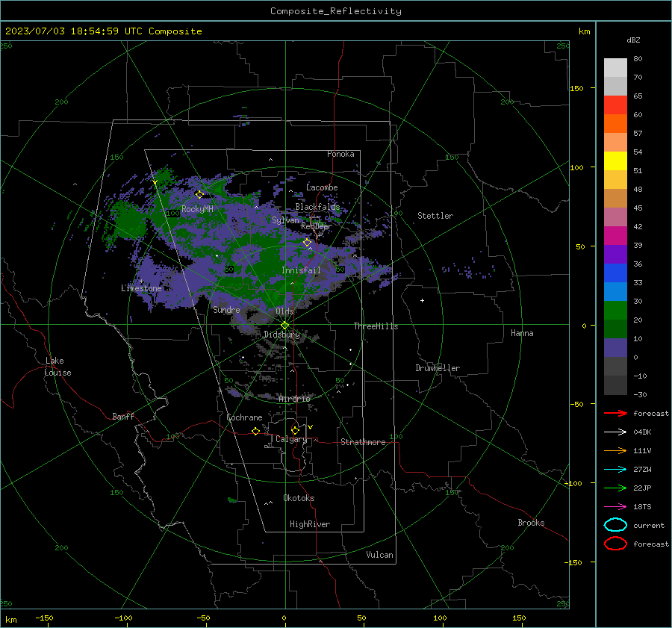Click the magenta 18TS arrow in legend

coord(615,507)
